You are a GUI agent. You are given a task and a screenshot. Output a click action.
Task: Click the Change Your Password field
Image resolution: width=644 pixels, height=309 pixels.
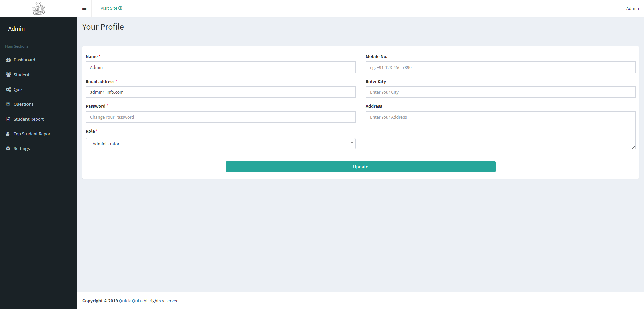point(220,117)
